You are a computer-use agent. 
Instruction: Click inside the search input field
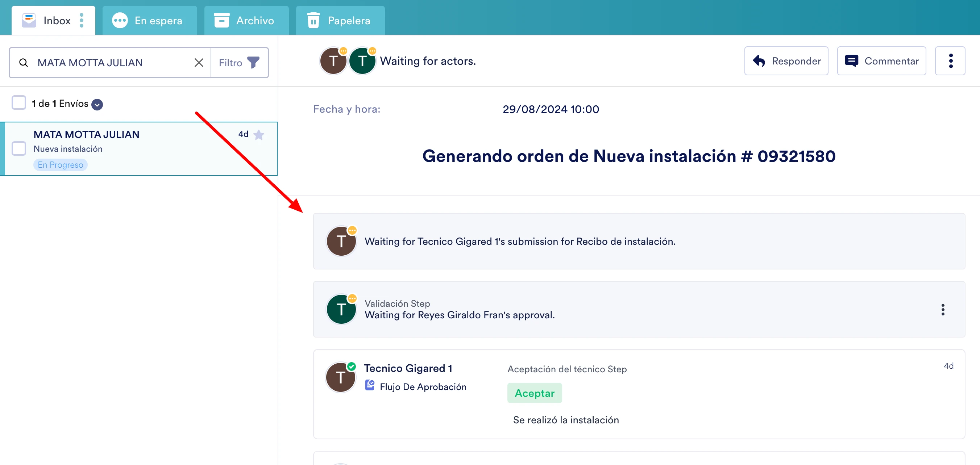[x=107, y=62]
